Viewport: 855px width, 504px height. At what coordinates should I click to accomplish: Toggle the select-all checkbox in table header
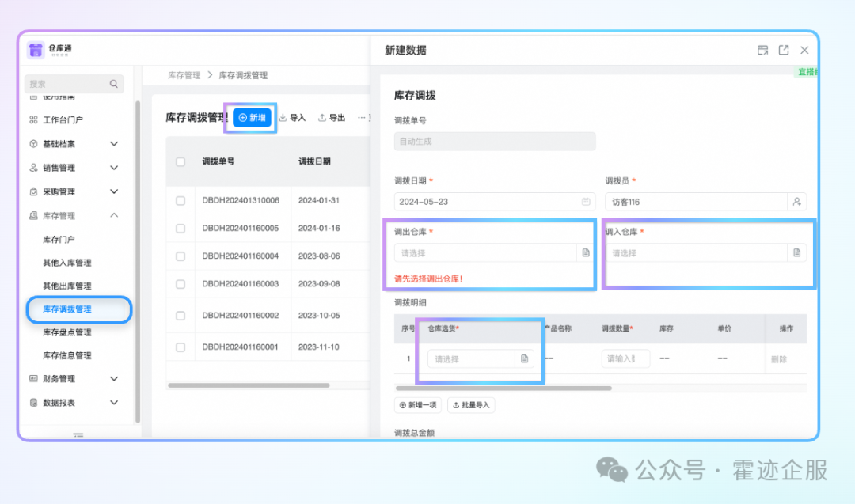click(x=180, y=161)
